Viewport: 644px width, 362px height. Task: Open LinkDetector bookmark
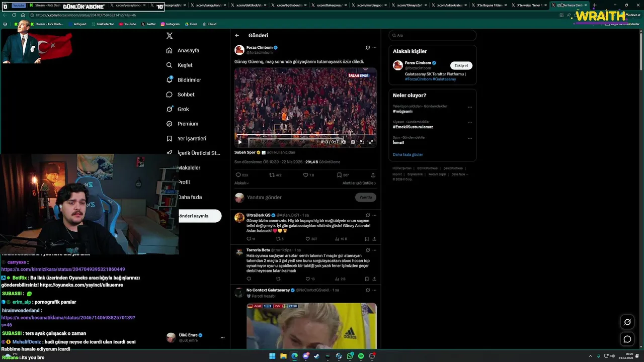tap(103, 24)
